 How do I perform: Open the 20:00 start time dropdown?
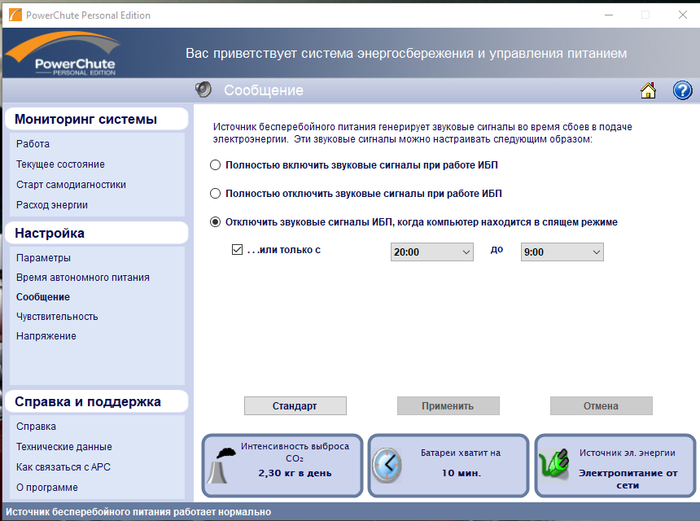coord(432,252)
